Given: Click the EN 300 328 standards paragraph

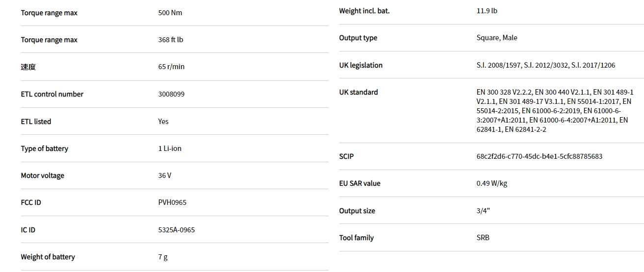Looking at the screenshot, I should click(x=554, y=111).
